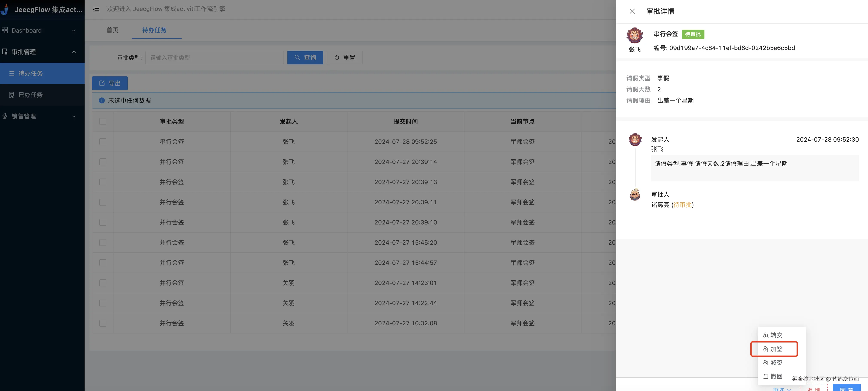This screenshot has height=391, width=868.
Task: Click 发起人 avatar in approval timeline
Action: (x=635, y=139)
